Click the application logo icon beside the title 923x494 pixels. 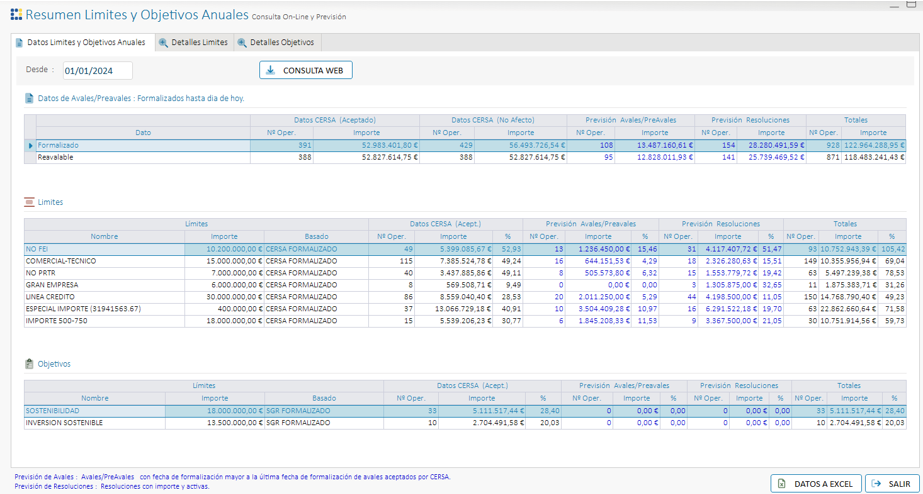16,15
